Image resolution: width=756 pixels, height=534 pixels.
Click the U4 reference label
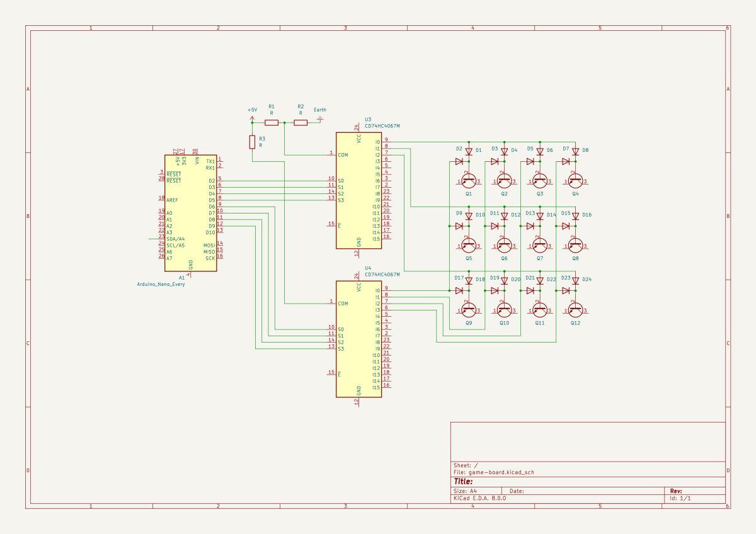pos(368,268)
